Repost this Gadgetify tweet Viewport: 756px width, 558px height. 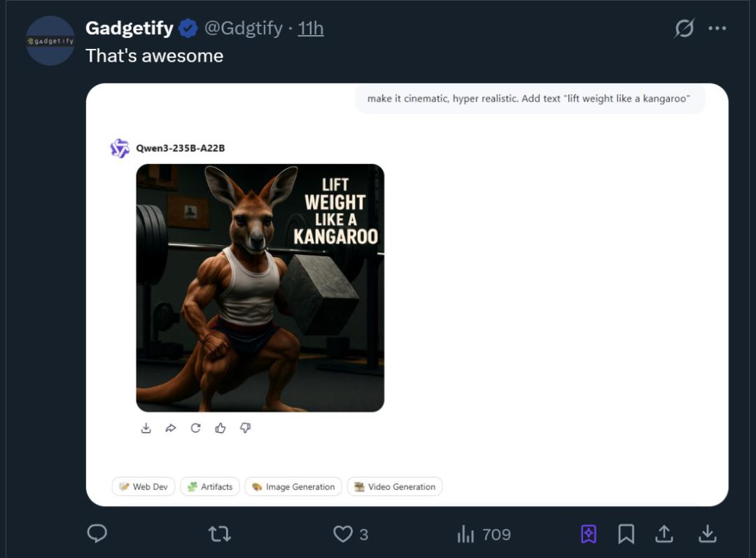click(219, 534)
